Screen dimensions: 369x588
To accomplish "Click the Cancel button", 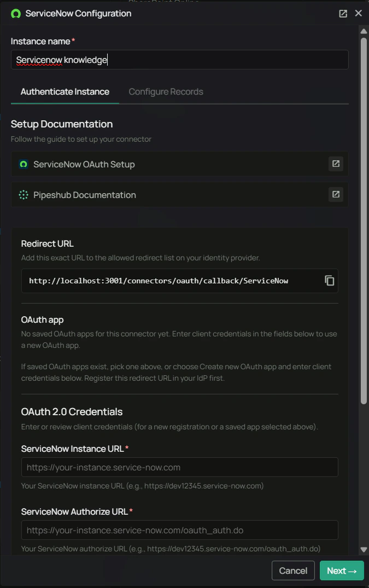I will pyautogui.click(x=293, y=570).
